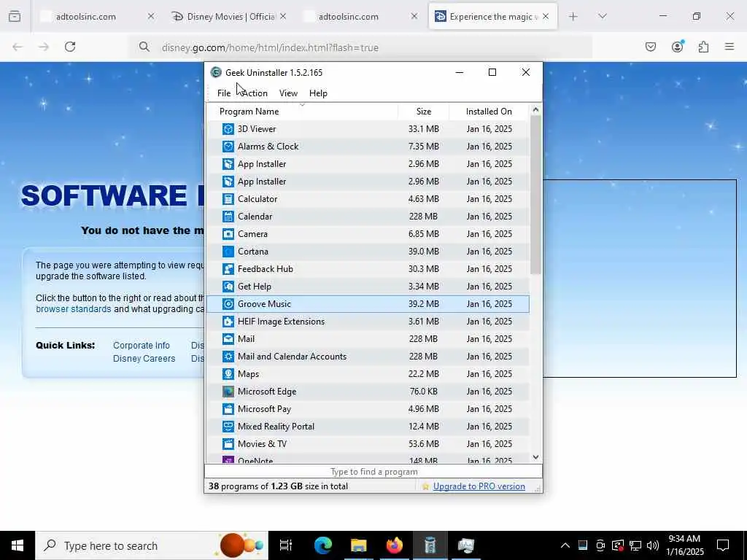747x560 pixels.
Task: Open the Help menu
Action: point(318,93)
